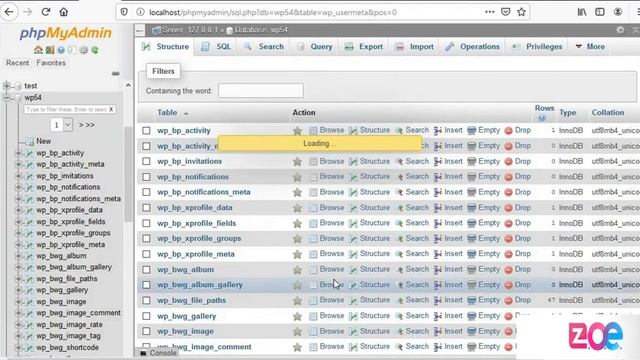Image resolution: width=640 pixels, height=360 pixels.
Task: Click the navigation panel scrollbar
Action: (x=128, y=173)
